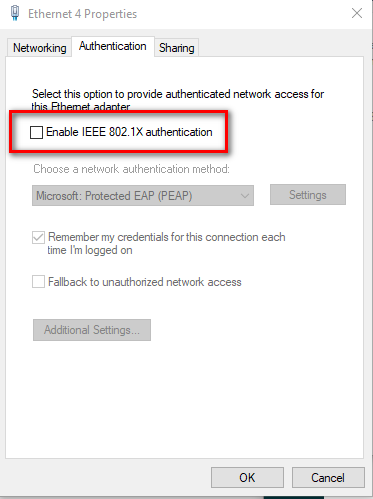The width and height of the screenshot is (373, 499).
Task: Click the Select this option description text
Action: pos(178,100)
